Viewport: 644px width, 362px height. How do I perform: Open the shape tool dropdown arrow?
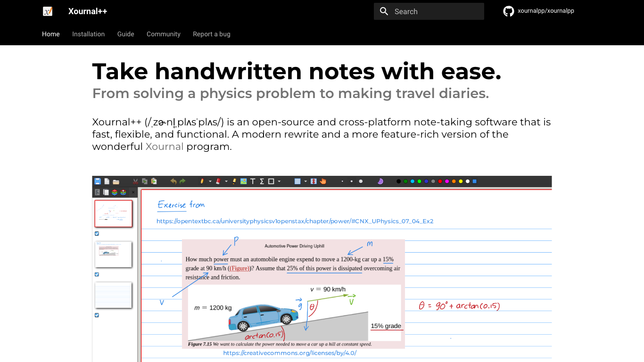tap(279, 181)
